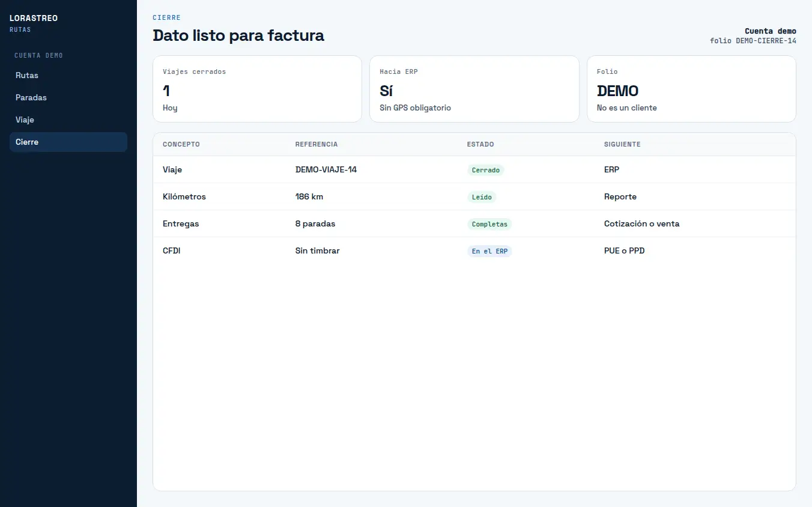Click the Entregas concept cell
The width and height of the screenshot is (812, 507).
(181, 223)
